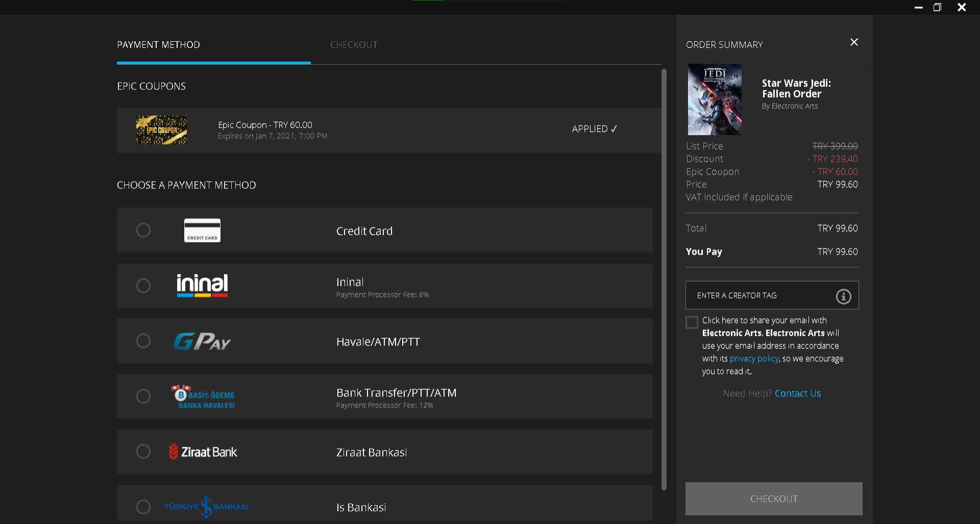Open the creator tag info icon
980x524 pixels.
click(x=843, y=296)
